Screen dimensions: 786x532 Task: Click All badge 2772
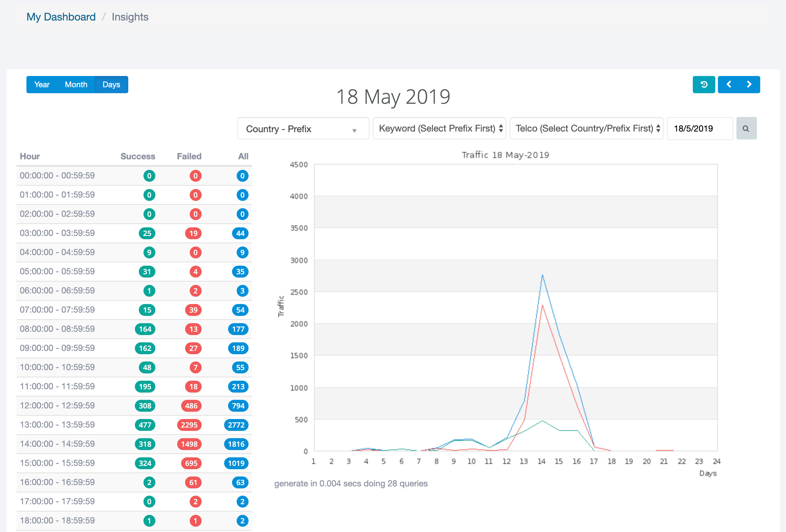point(236,425)
